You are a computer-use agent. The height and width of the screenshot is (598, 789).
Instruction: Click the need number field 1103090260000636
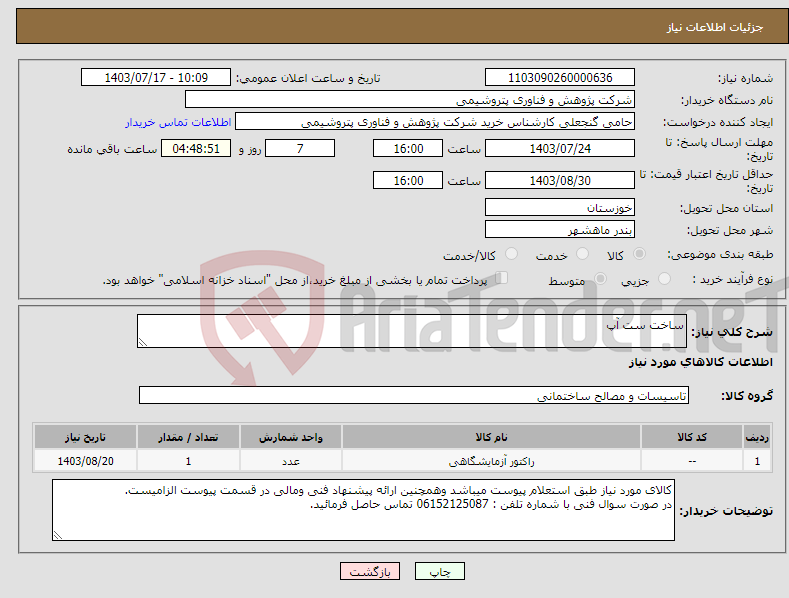coord(560,78)
